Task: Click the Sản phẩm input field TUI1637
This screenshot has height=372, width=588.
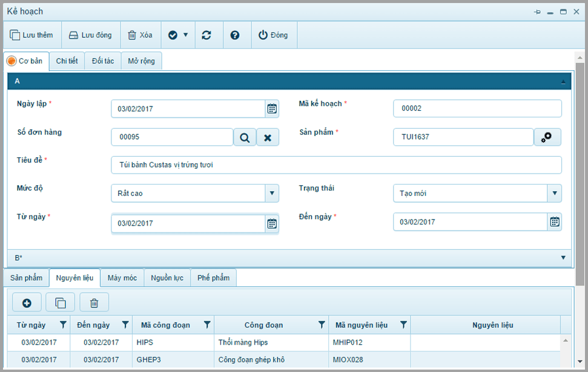Action: (x=463, y=137)
